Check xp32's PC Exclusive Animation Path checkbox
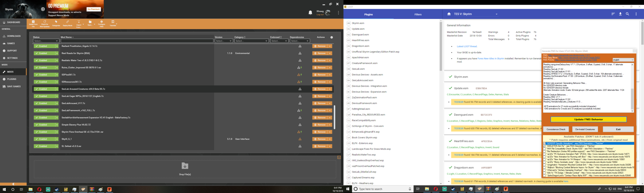 pos(544,154)
